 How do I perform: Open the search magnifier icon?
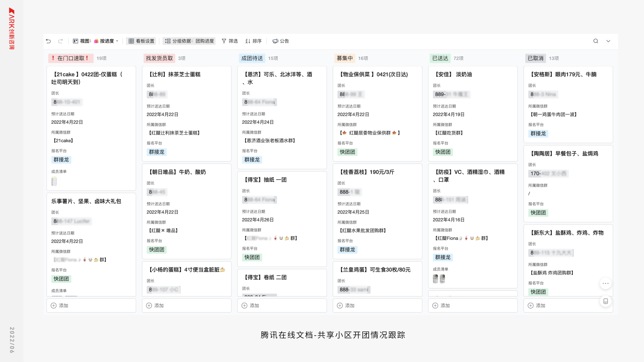(596, 41)
